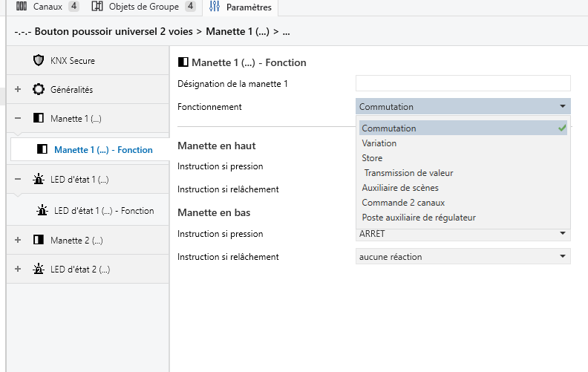Open LED d'état 1 - Fonction page

[x=104, y=211]
